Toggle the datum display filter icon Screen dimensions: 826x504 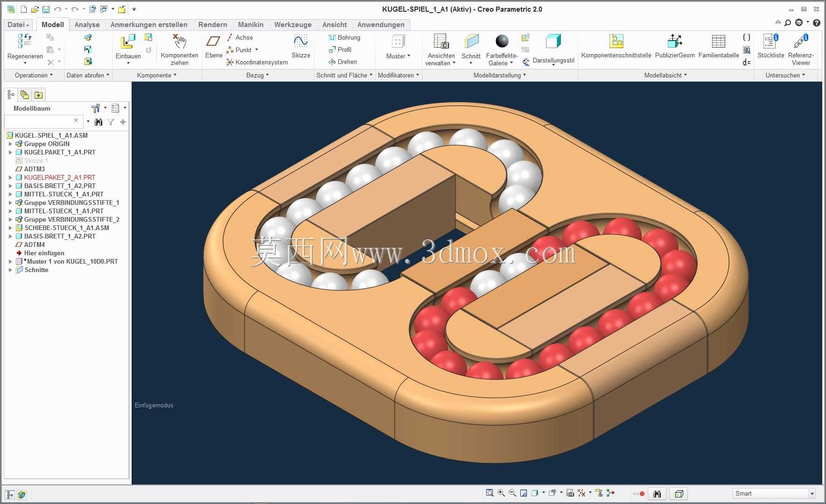(581, 493)
